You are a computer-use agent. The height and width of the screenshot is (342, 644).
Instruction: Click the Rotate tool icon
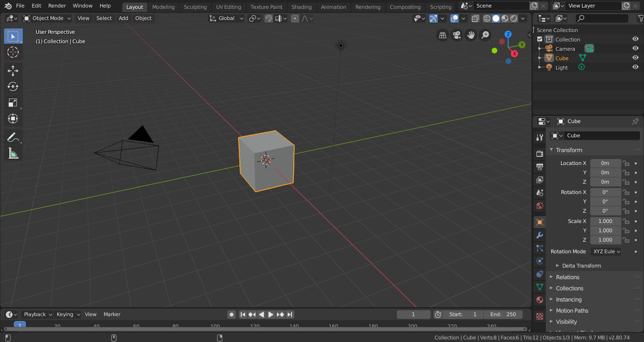click(x=12, y=86)
